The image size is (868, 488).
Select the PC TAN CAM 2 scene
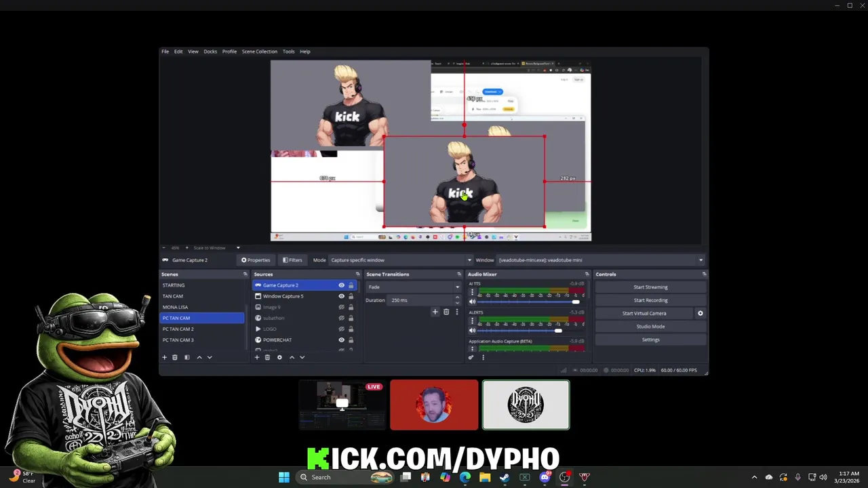pyautogui.click(x=202, y=329)
